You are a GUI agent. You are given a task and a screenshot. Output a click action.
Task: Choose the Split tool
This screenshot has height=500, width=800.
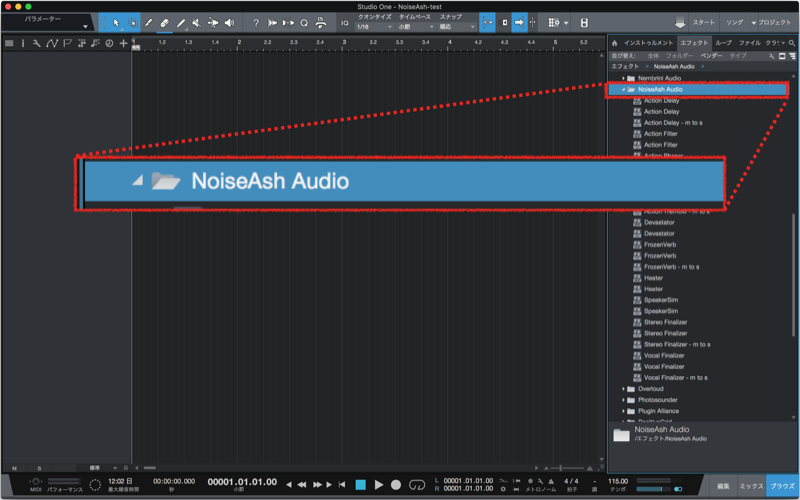coord(148,23)
